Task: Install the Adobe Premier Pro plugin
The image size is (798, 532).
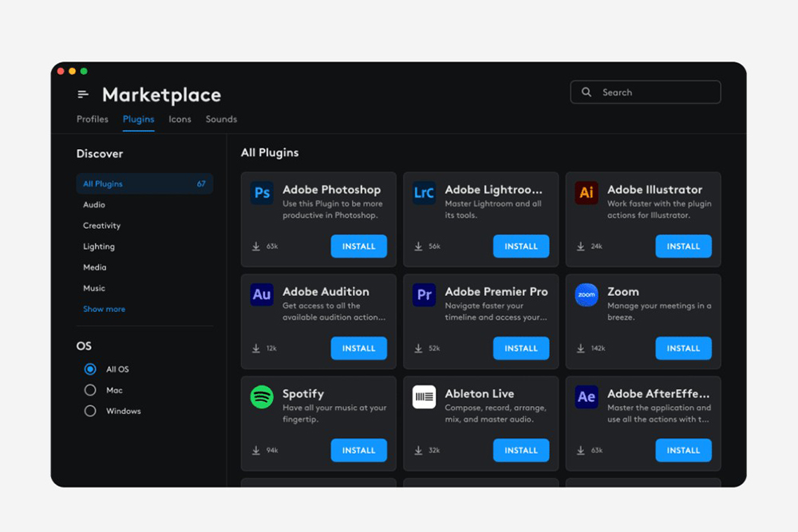Action: [x=521, y=349]
